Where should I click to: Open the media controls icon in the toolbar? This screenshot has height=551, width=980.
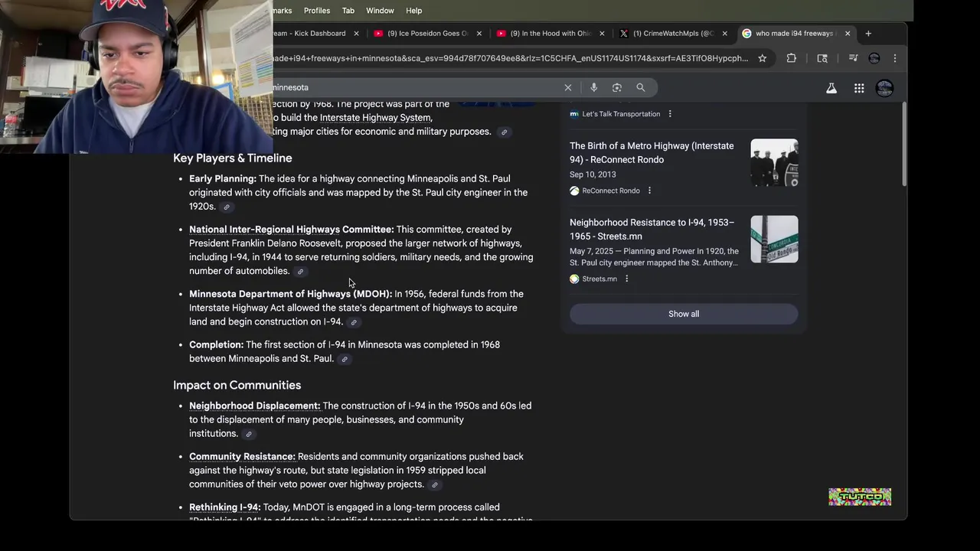(x=853, y=58)
